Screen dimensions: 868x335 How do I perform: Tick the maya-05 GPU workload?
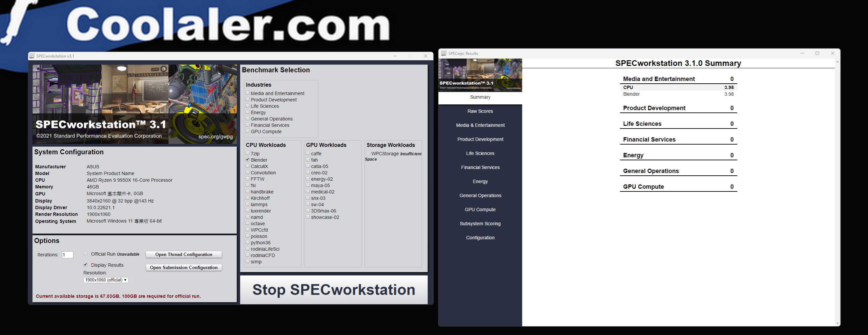click(308, 185)
